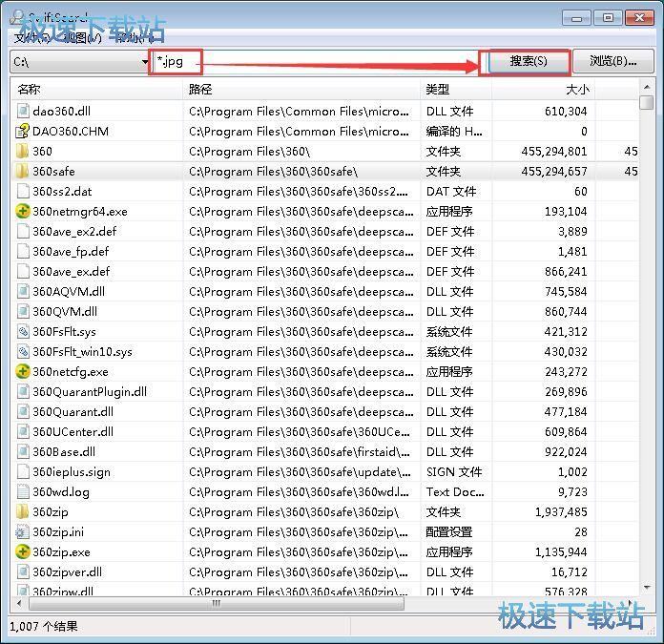Click the 360QuarantPlugin.dll file icon
Viewport: 664px width, 644px height.
(23, 392)
